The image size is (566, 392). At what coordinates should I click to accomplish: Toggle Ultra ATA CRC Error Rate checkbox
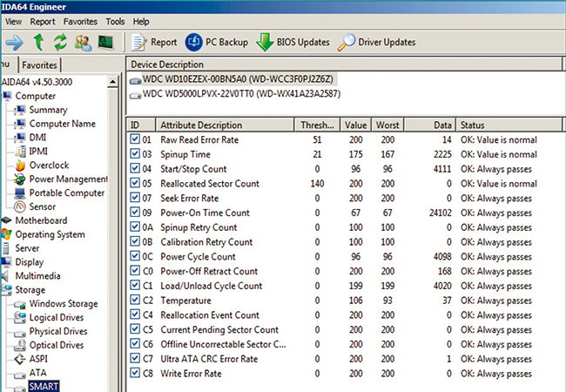pyautogui.click(x=135, y=358)
